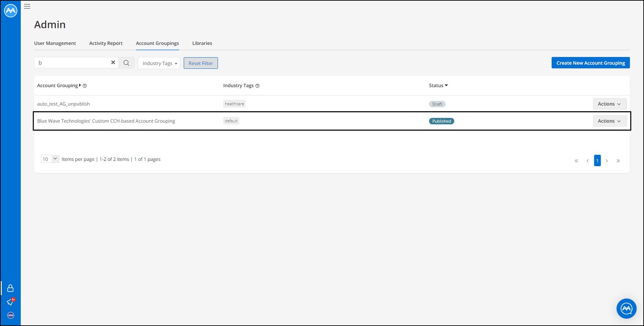Click the Draft status badge
Viewport: 644px width, 326px height.
pos(437,104)
